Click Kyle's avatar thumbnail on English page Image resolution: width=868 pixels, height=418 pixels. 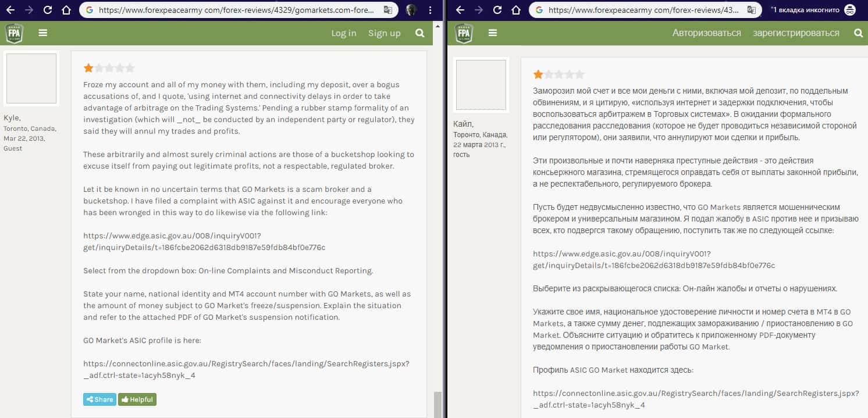(x=31, y=78)
